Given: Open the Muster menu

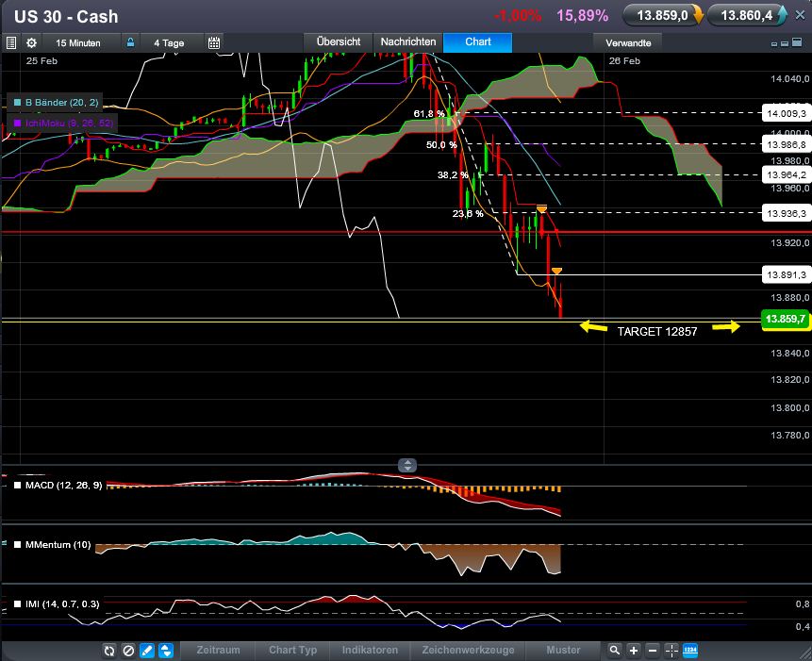Looking at the screenshot, I should 563,650.
